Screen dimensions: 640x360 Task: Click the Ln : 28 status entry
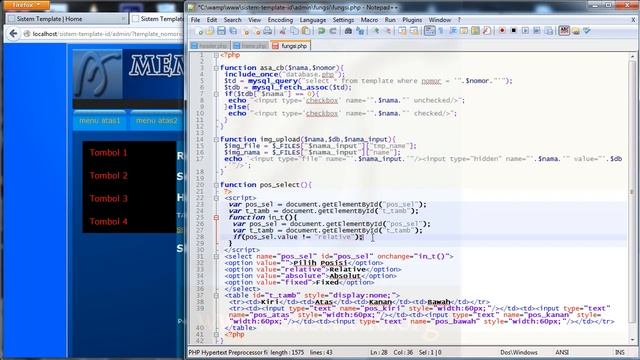coord(379,352)
